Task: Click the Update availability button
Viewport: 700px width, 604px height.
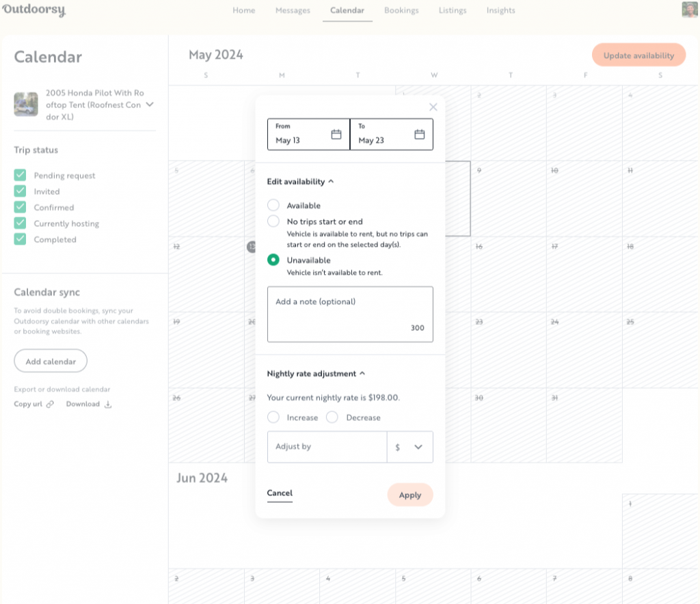Action: (639, 55)
